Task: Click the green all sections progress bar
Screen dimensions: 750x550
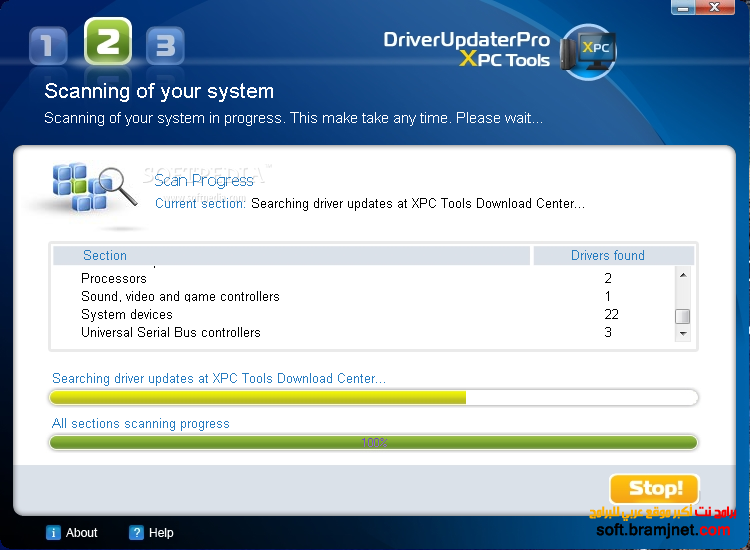Action: 374,442
